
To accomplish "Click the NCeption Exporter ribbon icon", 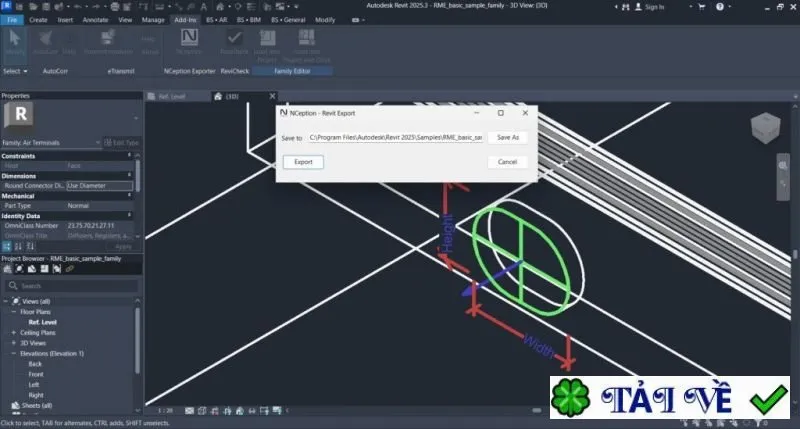I will [189, 37].
